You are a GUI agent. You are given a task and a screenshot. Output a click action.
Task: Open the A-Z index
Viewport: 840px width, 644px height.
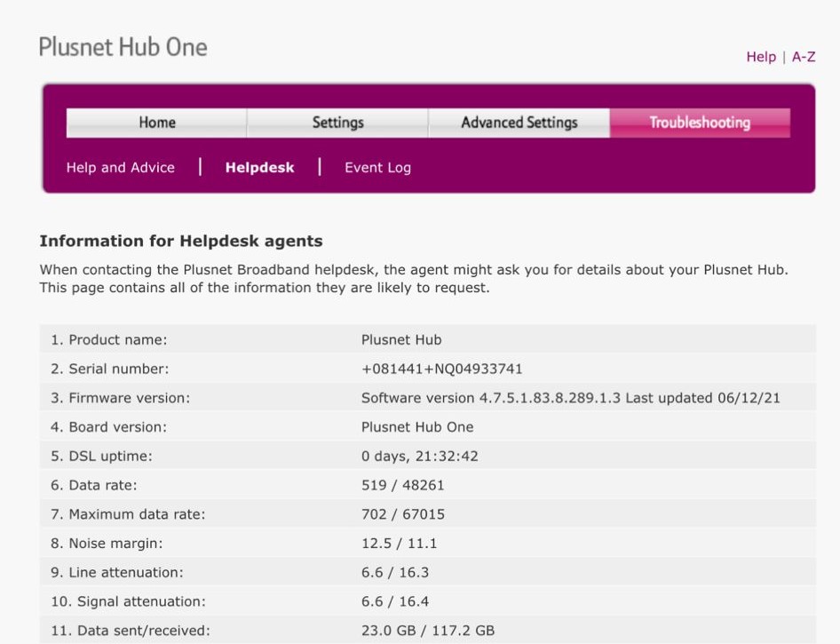click(804, 56)
